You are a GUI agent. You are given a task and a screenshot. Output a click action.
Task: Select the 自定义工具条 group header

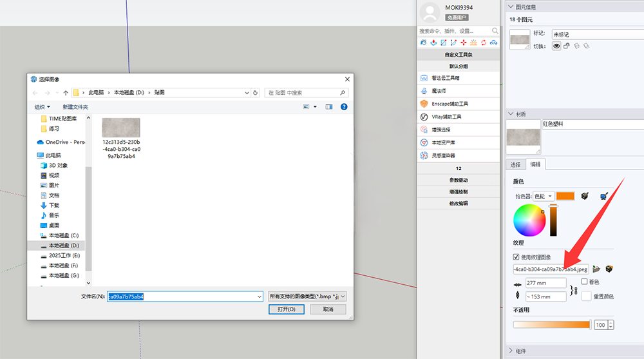click(x=459, y=54)
